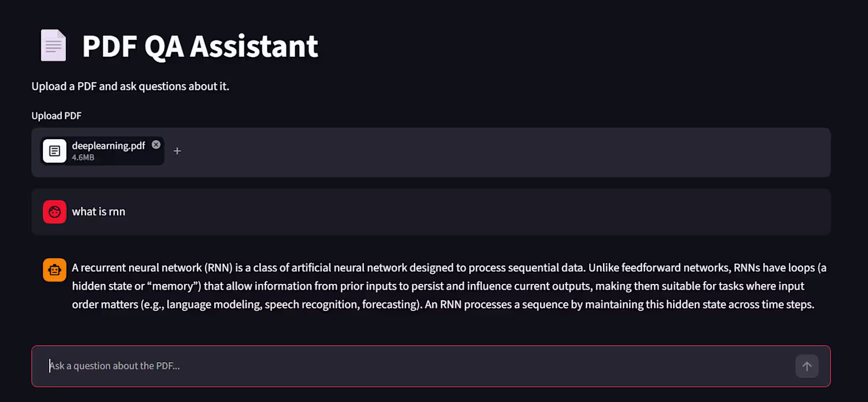Click the white file icon of deeplearning.pdf

point(54,151)
